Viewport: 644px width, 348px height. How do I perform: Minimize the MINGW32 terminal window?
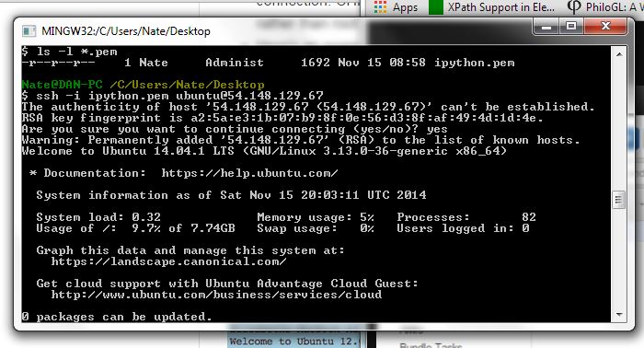tap(546, 27)
